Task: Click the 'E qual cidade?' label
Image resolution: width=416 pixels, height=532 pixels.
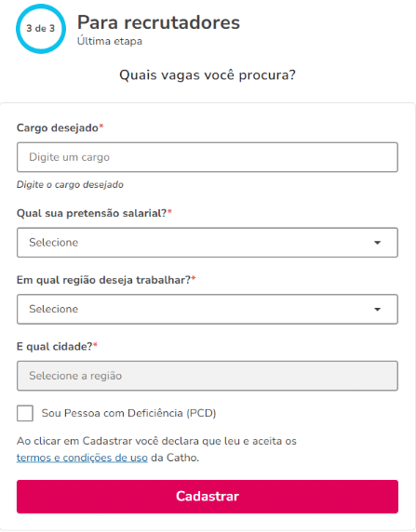Action: click(57, 346)
